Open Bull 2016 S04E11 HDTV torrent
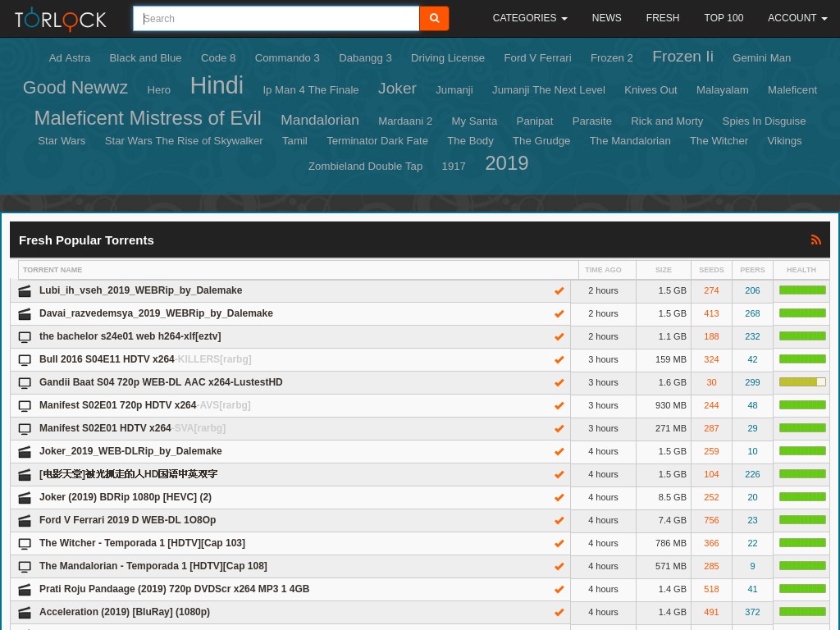This screenshot has width=840, height=630. [145, 359]
